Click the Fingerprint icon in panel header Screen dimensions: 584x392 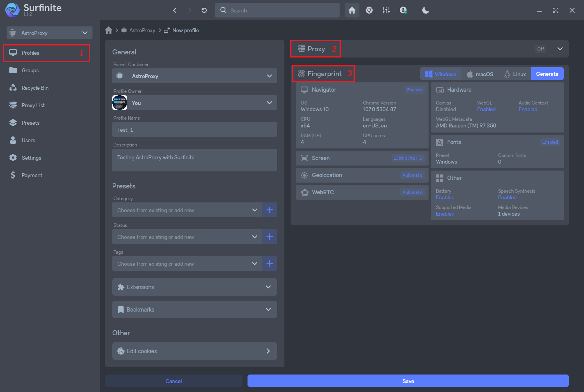pyautogui.click(x=302, y=74)
